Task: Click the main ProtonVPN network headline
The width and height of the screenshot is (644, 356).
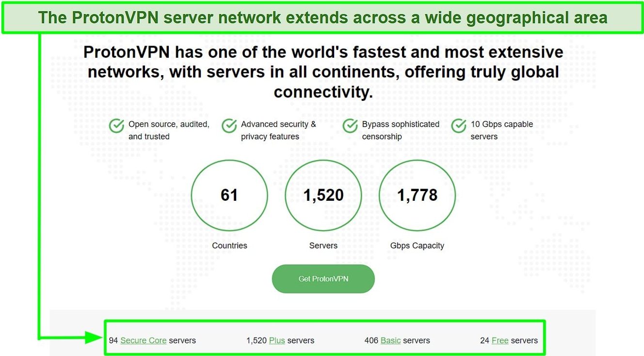Action: pyautogui.click(x=323, y=72)
